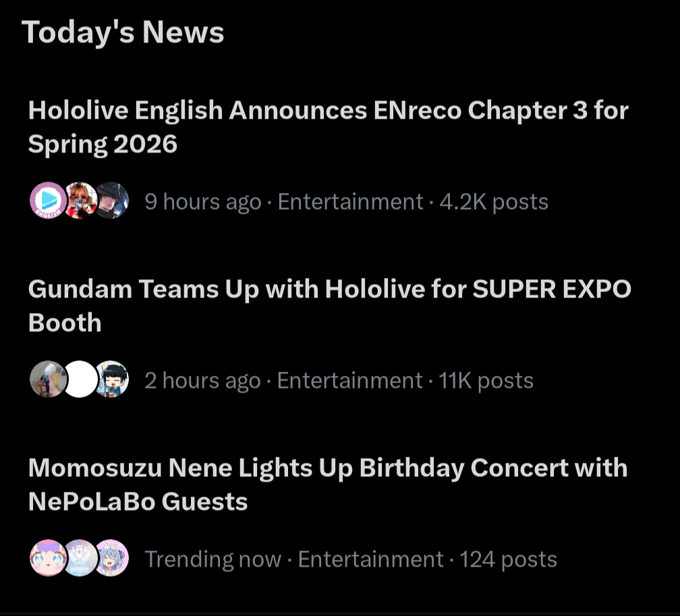Screen dimensions: 680x616
Task: Click the "Trending now" label
Action: click(x=213, y=559)
